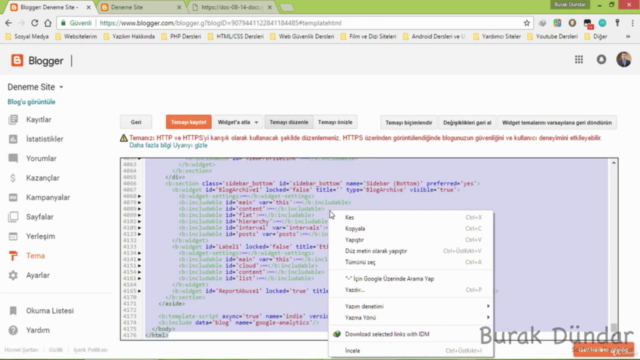Image resolution: width=640 pixels, height=360 pixels.
Task: Expand Yazım denetimi submenu arrow
Action: (488, 306)
